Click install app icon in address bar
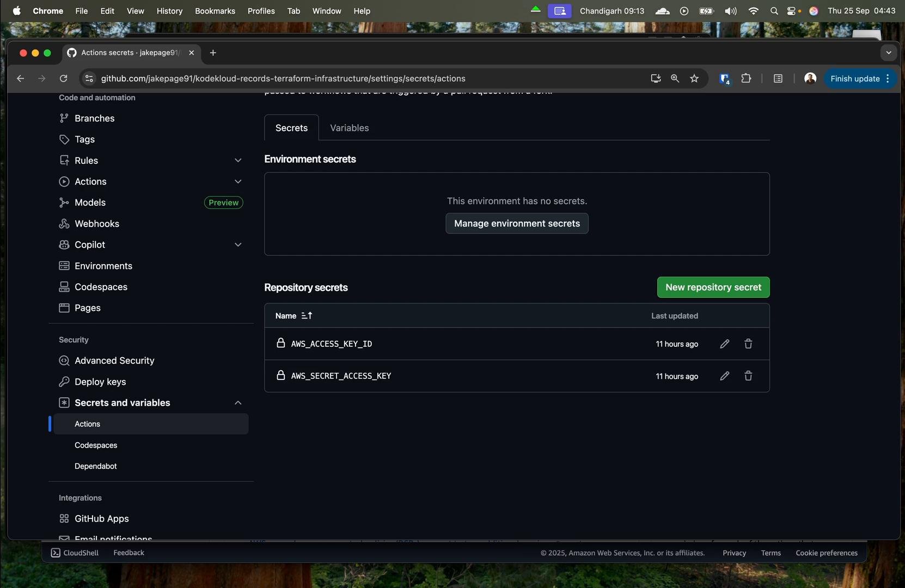This screenshot has width=905, height=588. (x=656, y=78)
